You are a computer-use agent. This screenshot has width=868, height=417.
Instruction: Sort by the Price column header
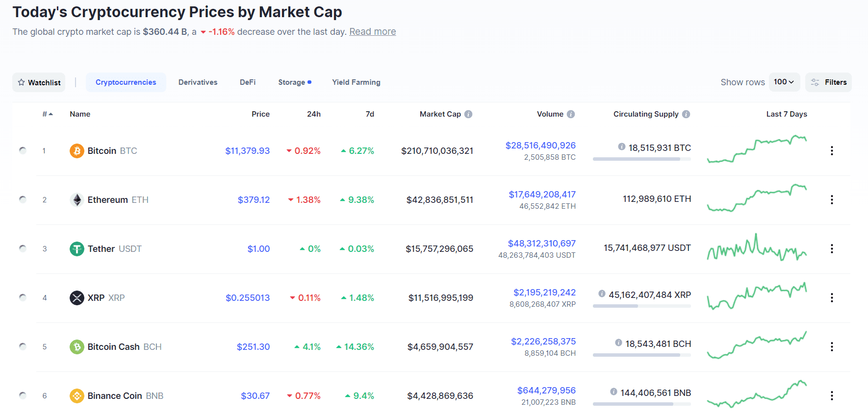(261, 114)
